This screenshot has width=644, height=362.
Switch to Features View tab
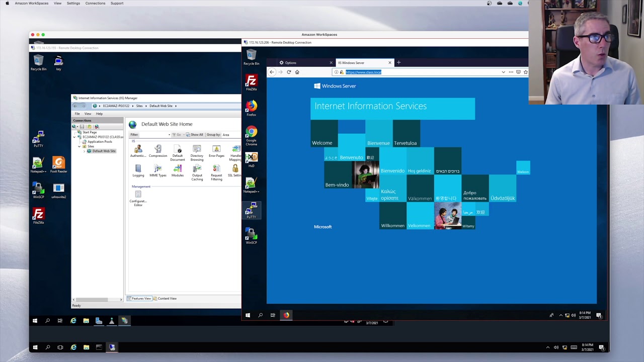pyautogui.click(x=139, y=299)
